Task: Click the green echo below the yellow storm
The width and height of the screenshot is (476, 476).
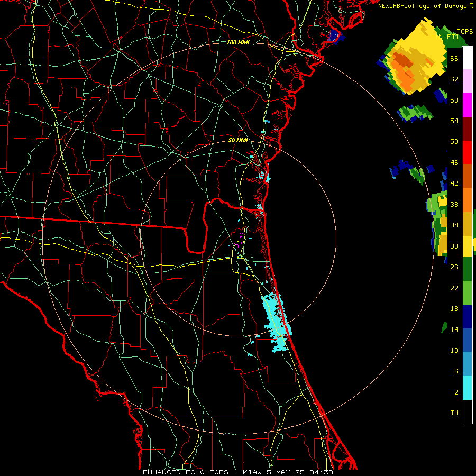Action: 415,113
